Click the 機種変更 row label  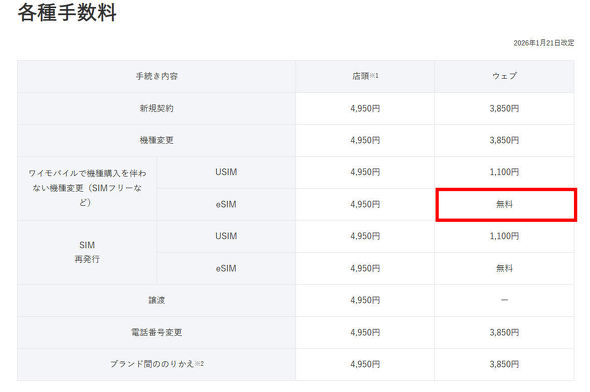(157, 140)
